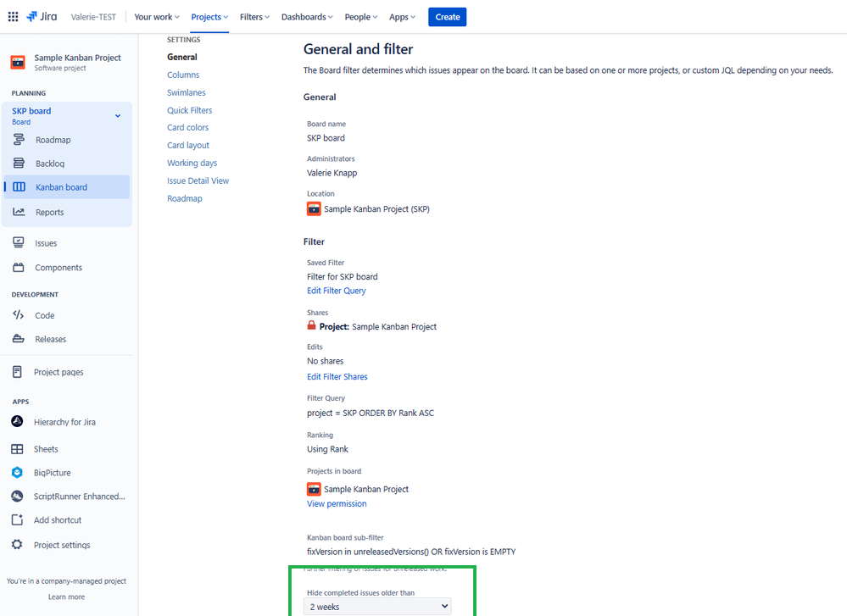Click Edit Filter Query link
This screenshot has height=616, width=847.
pos(336,291)
